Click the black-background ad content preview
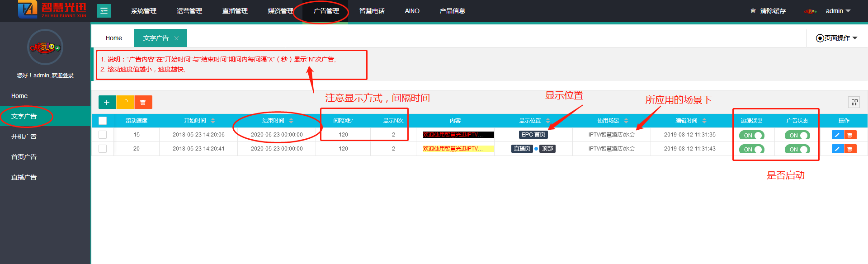The image size is (868, 264). pos(458,135)
